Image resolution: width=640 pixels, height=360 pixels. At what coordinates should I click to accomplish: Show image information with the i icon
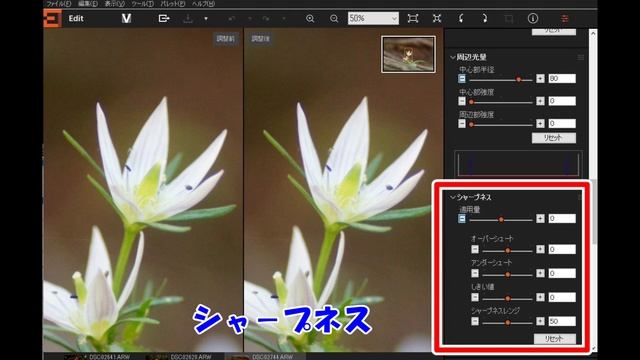tap(533, 18)
